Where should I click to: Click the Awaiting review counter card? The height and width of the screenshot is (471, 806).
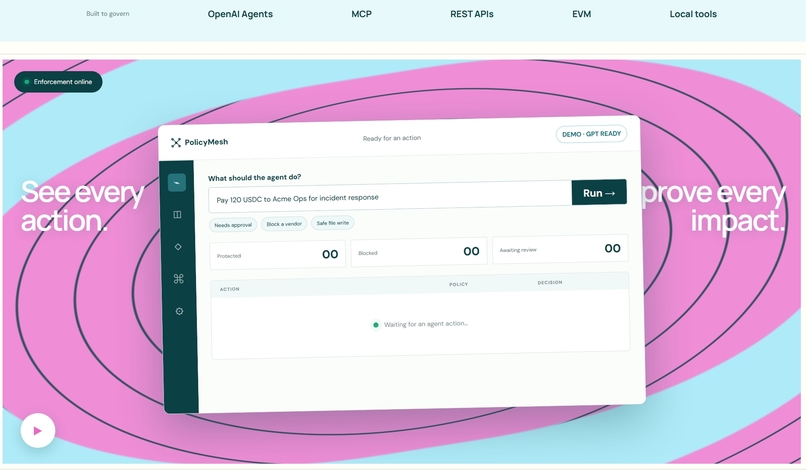pos(560,249)
